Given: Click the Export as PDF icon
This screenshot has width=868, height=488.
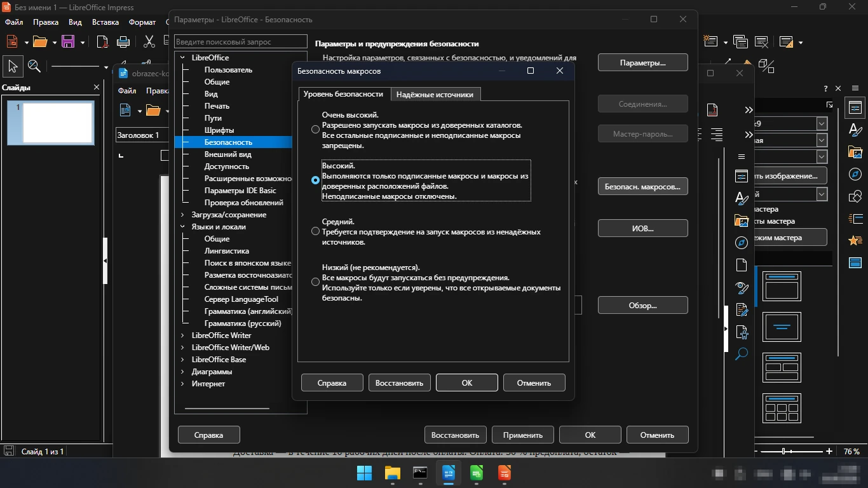Looking at the screenshot, I should pyautogui.click(x=102, y=42).
